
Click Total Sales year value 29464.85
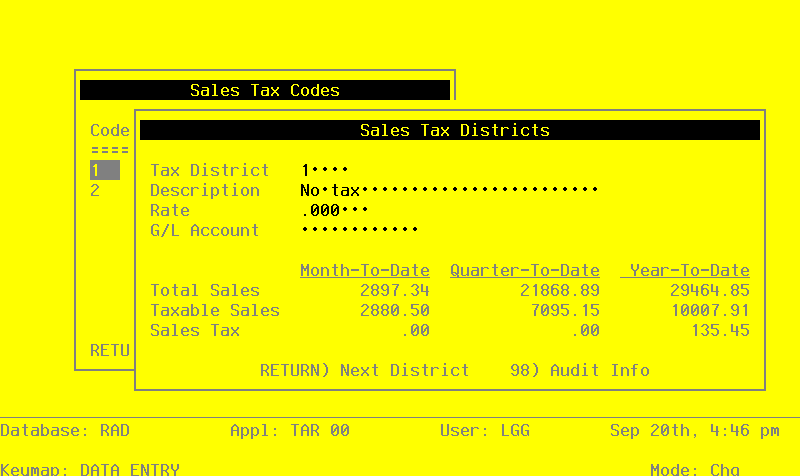(x=710, y=290)
